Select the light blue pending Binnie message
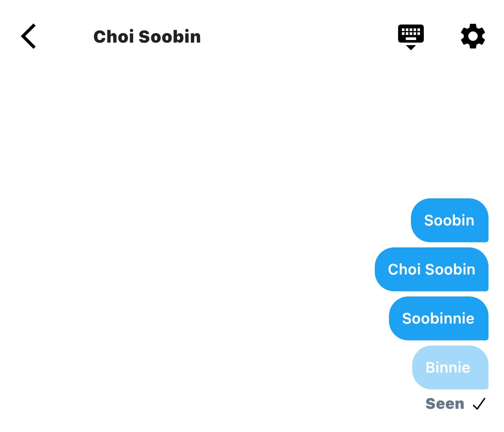Image resolution: width=504 pixels, height=432 pixels. [x=450, y=367]
